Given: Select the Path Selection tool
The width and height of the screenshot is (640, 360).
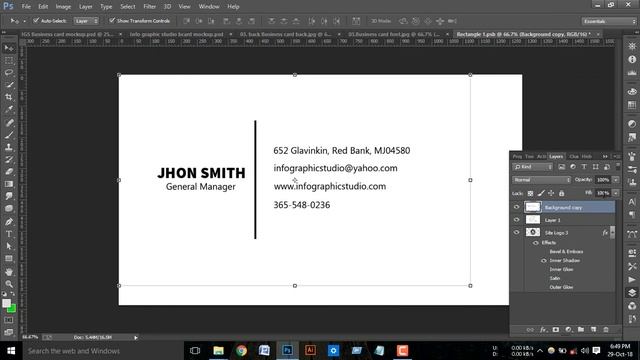Looking at the screenshot, I should tap(9, 246).
